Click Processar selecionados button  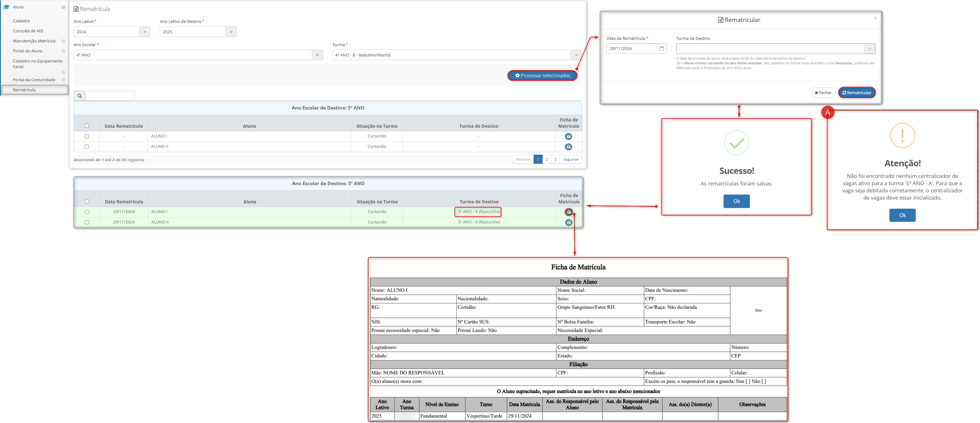point(542,75)
